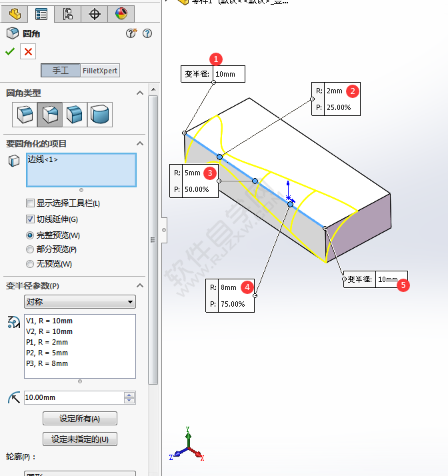
Task: Select face fillet type icon
Action: pos(75,115)
